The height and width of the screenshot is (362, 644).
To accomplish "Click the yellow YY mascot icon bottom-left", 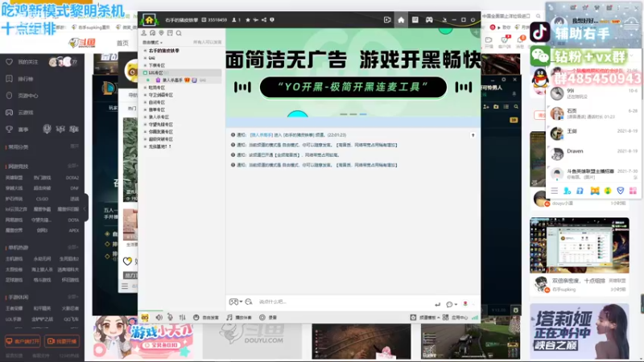I will (x=145, y=317).
